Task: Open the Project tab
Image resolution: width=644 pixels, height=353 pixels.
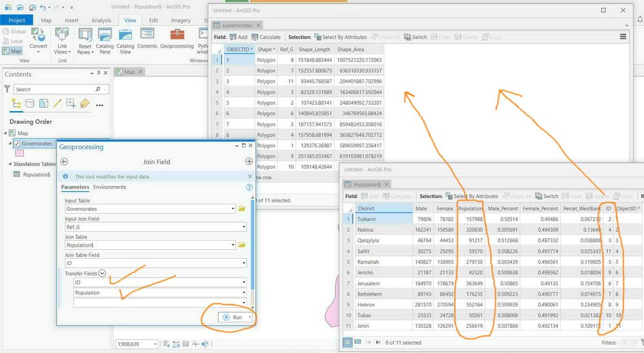Action: tap(16, 20)
